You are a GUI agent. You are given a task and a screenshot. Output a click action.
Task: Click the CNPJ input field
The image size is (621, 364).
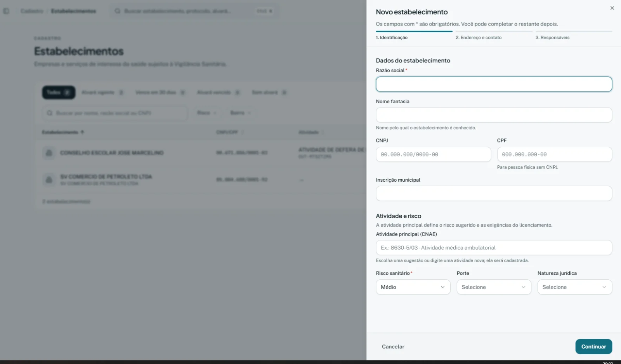(x=433, y=154)
